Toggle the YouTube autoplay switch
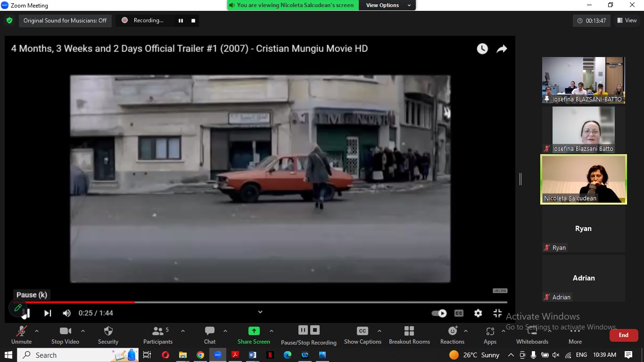 (x=439, y=313)
